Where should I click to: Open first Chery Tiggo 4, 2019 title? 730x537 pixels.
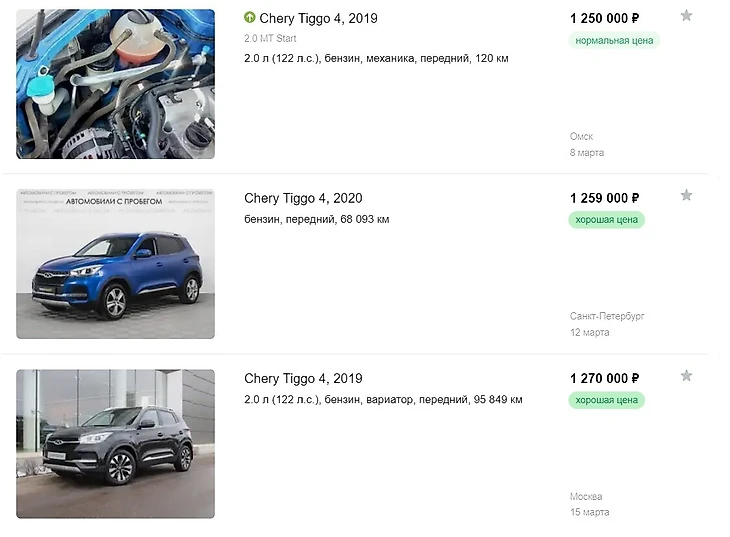[x=318, y=18]
